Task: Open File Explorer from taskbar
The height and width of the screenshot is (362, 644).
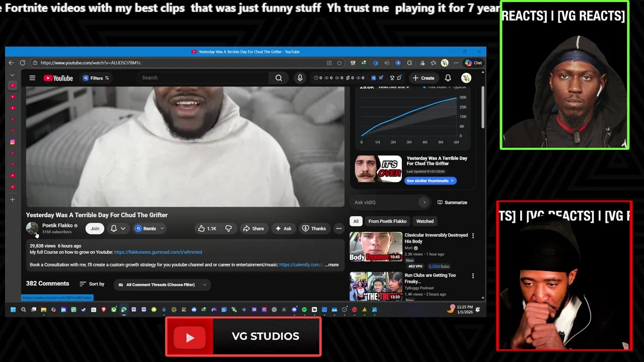Action: coord(43,310)
